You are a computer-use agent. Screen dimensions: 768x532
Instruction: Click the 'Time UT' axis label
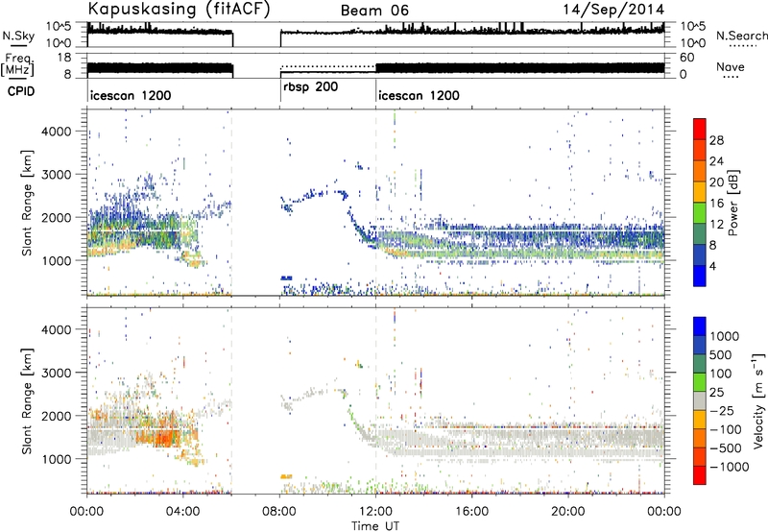(x=375, y=525)
